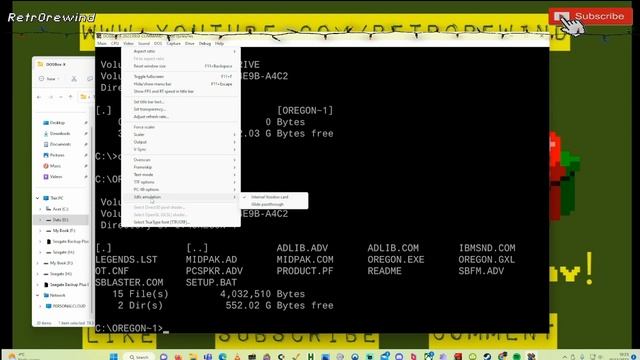Click the C:\OREGON~1> command prompt line
The width and height of the screenshot is (640, 360).
tap(132, 329)
